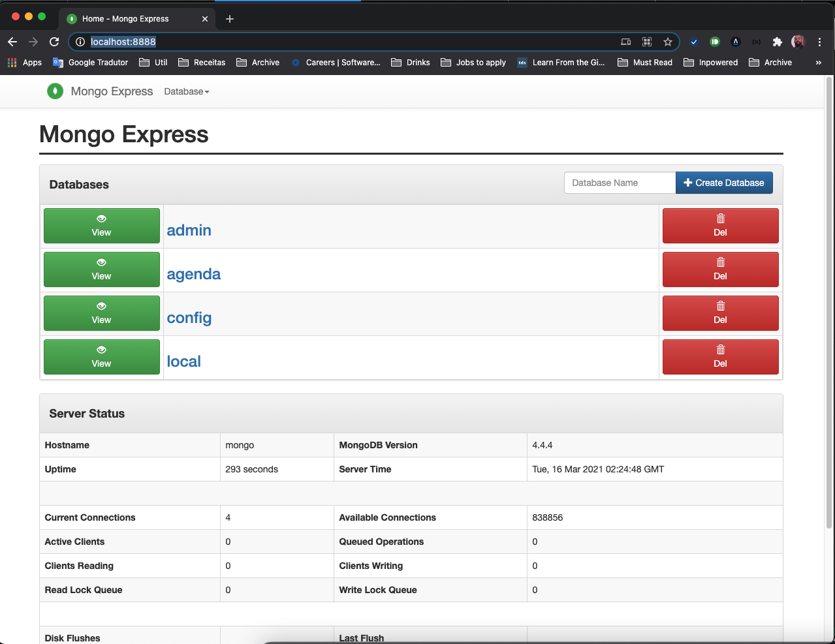View the agenda database

click(102, 269)
